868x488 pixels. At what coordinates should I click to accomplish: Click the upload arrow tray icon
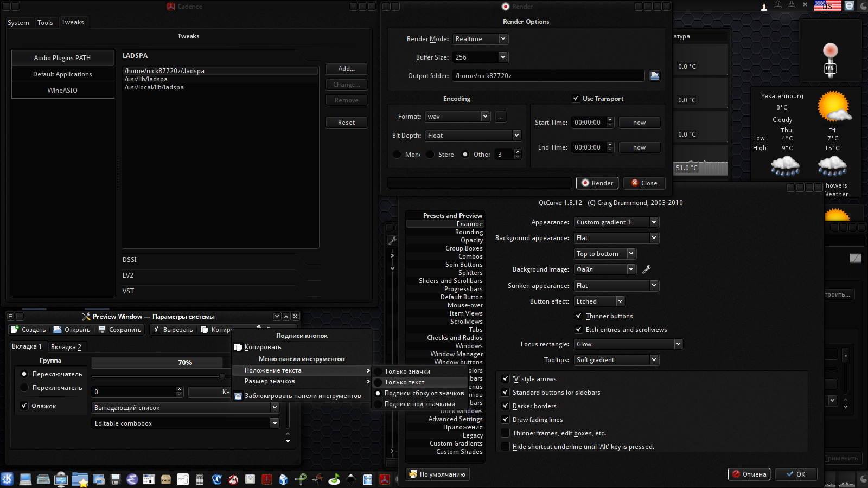(778, 5)
